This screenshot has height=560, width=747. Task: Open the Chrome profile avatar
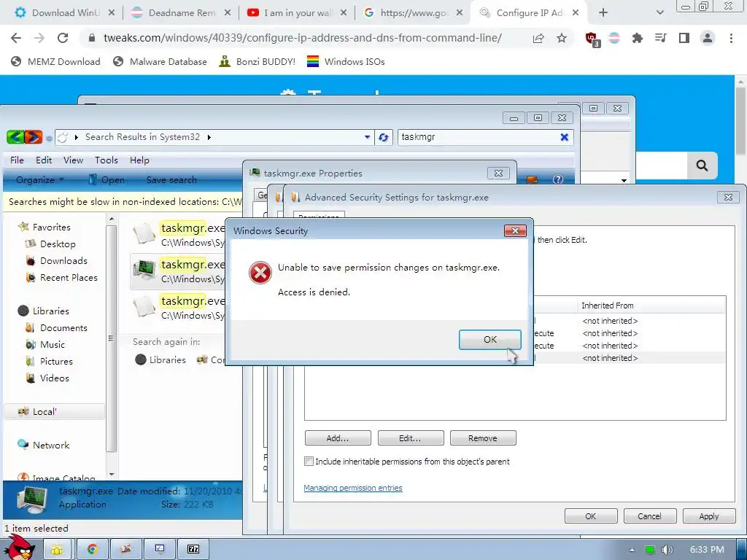tap(708, 38)
